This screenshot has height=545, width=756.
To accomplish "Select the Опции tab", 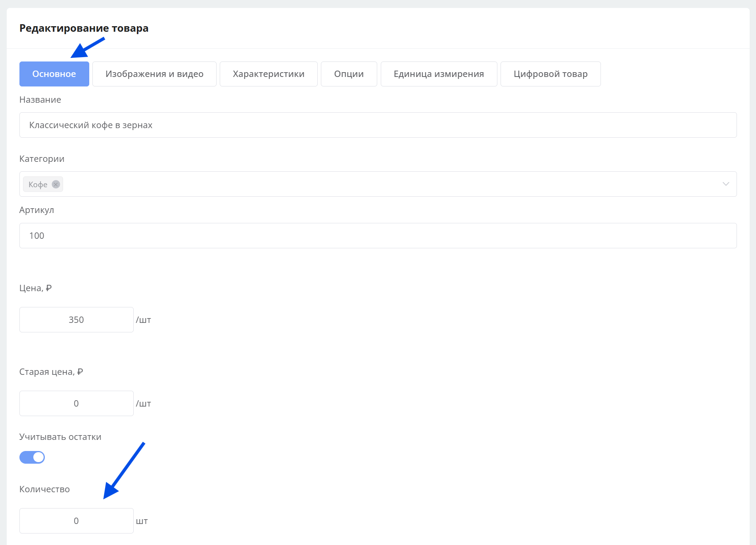I will pos(349,74).
